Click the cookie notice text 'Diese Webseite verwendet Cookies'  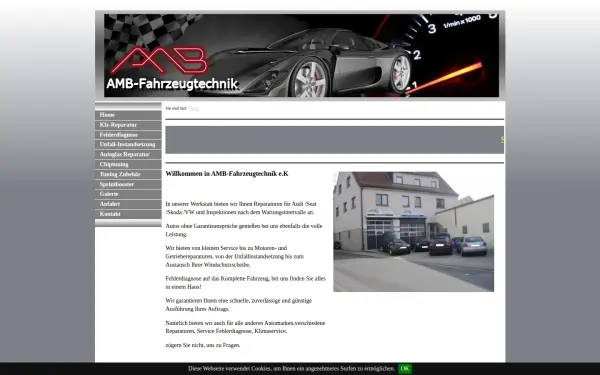pyautogui.click(x=292, y=368)
